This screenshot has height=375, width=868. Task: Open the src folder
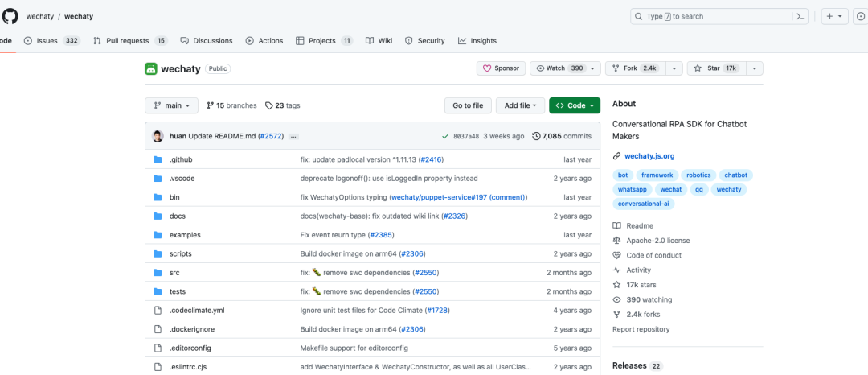[174, 273]
